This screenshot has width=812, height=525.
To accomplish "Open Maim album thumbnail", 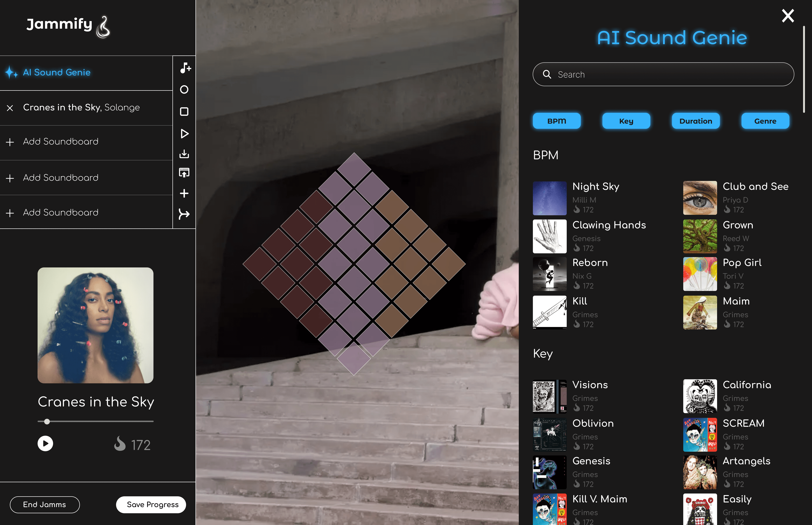I will pos(700,312).
